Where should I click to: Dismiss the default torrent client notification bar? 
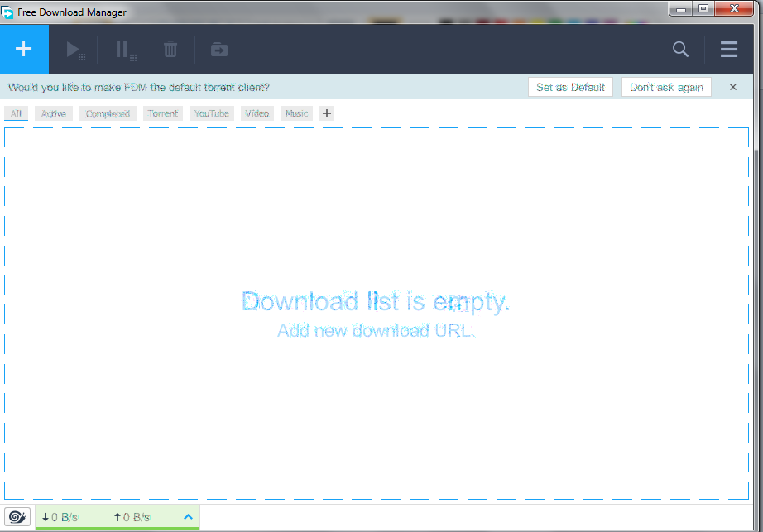click(x=733, y=87)
